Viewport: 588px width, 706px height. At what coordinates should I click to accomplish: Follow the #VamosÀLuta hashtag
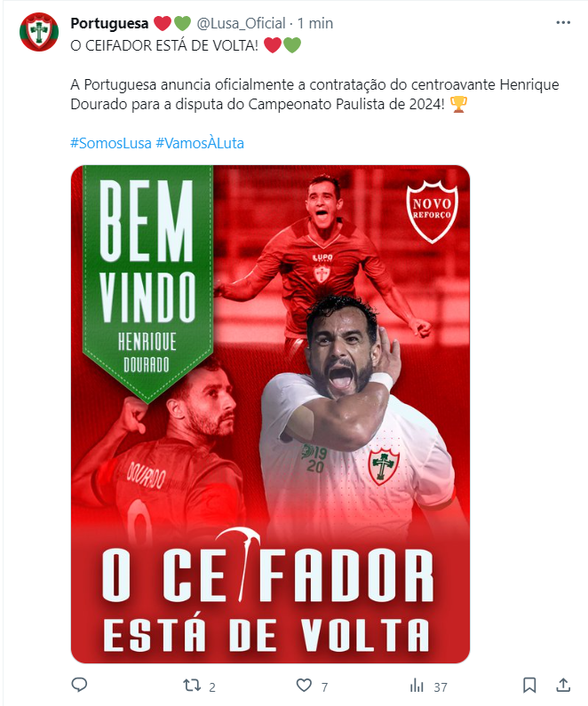pyautogui.click(x=200, y=143)
